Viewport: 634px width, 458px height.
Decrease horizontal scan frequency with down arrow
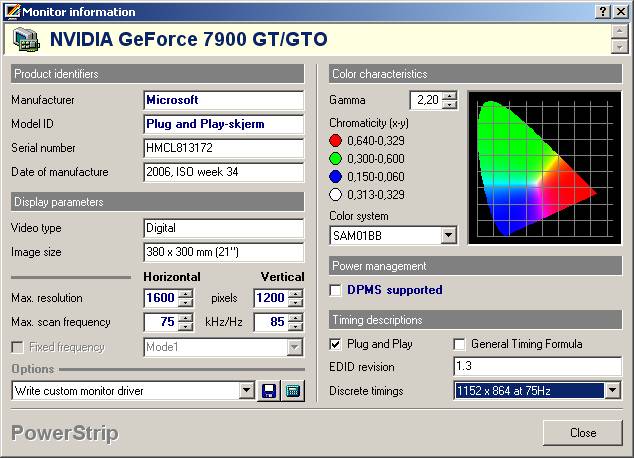tap(186, 326)
